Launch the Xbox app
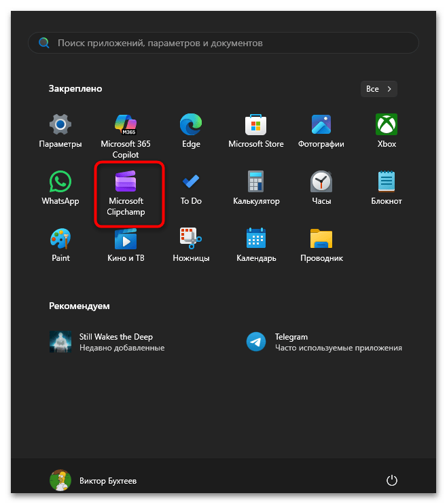This screenshot has width=447, height=504. (387, 131)
